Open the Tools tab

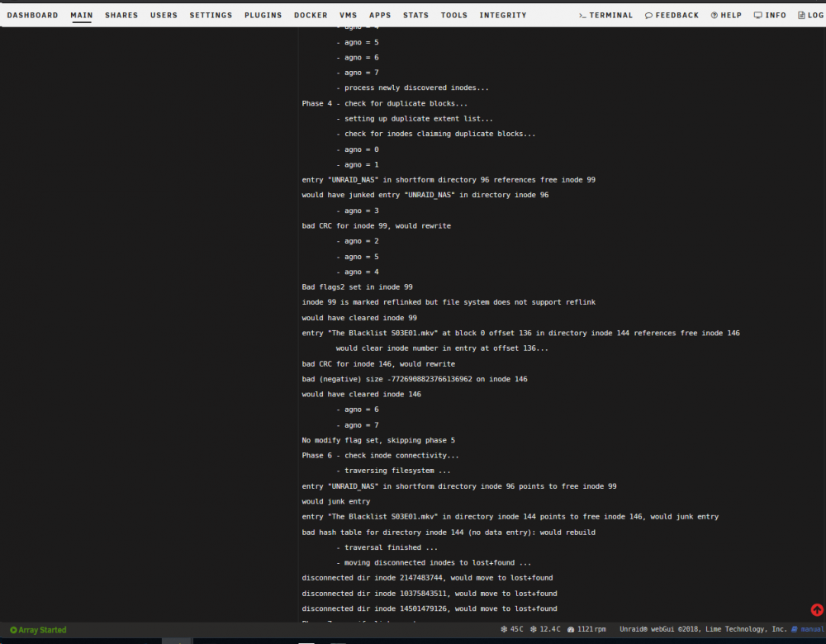point(454,15)
